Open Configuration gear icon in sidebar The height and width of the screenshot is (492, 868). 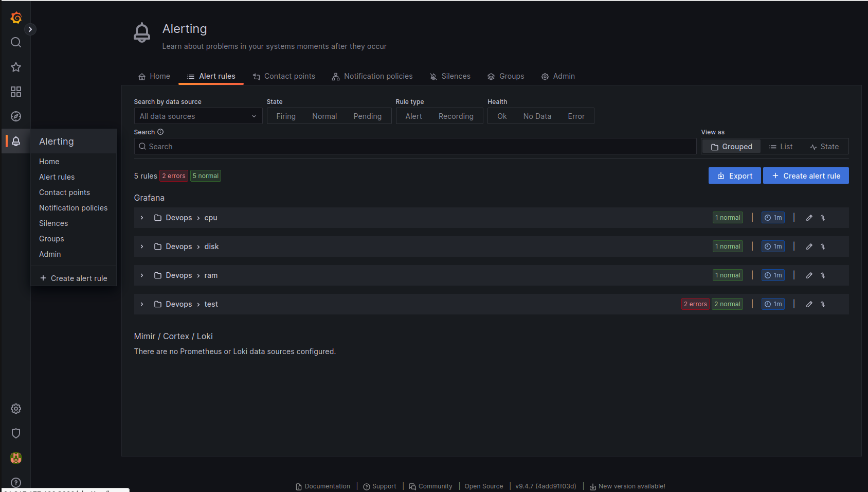[x=16, y=409]
